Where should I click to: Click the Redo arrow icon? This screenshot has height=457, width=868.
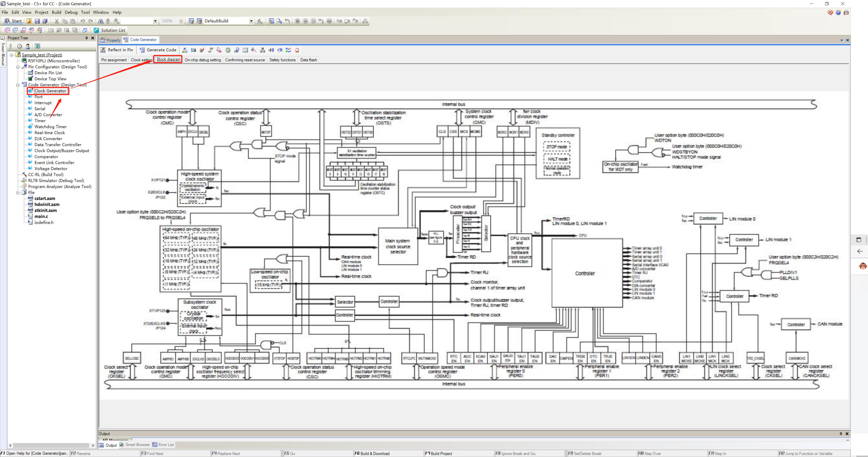coord(90,21)
